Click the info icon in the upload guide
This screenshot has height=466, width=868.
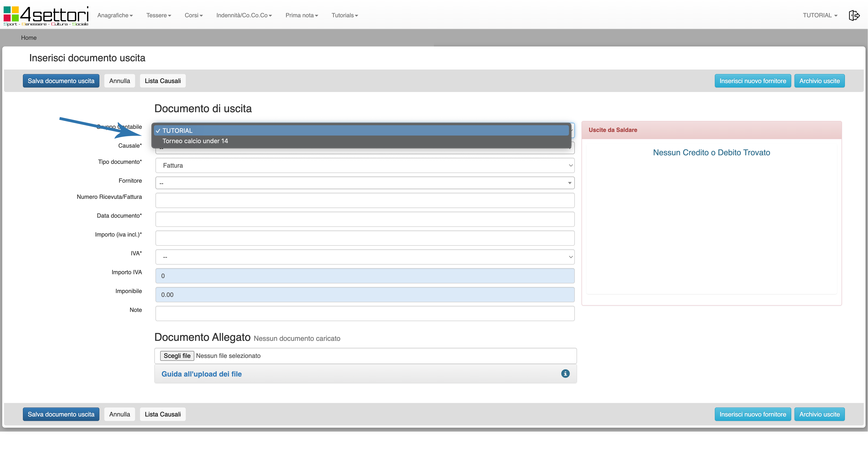pyautogui.click(x=565, y=373)
